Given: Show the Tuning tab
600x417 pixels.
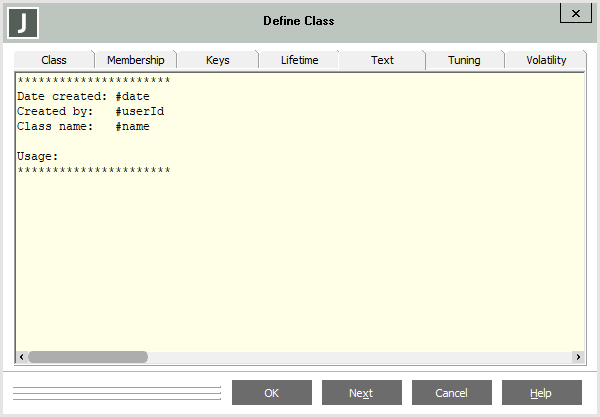Looking at the screenshot, I should coord(464,60).
